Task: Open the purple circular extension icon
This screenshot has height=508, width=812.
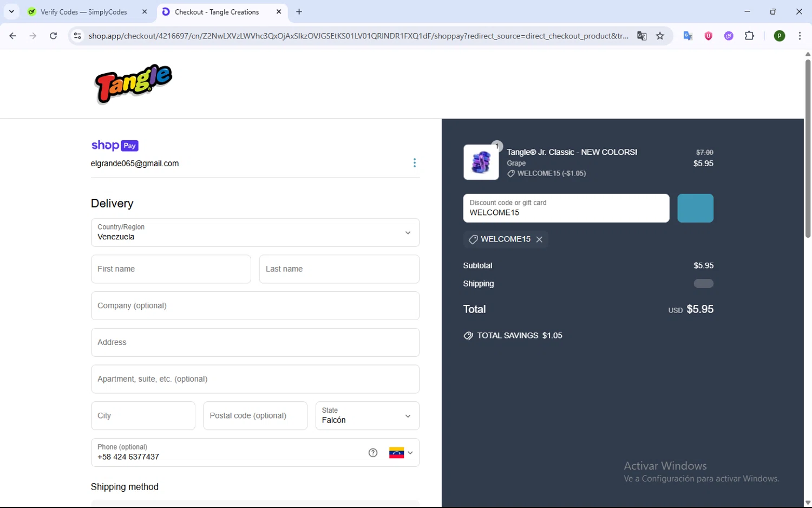Action: [x=729, y=36]
